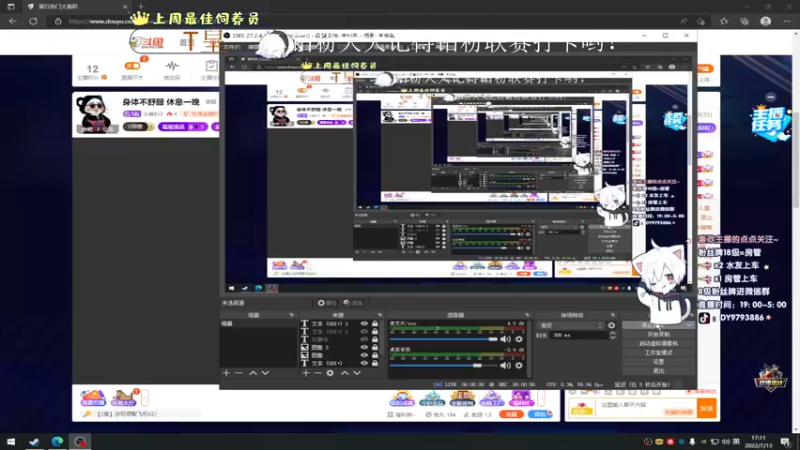Viewport: 800px width, 450px height.
Task: Remove the selected scene with the minus icon
Action: coord(238,373)
